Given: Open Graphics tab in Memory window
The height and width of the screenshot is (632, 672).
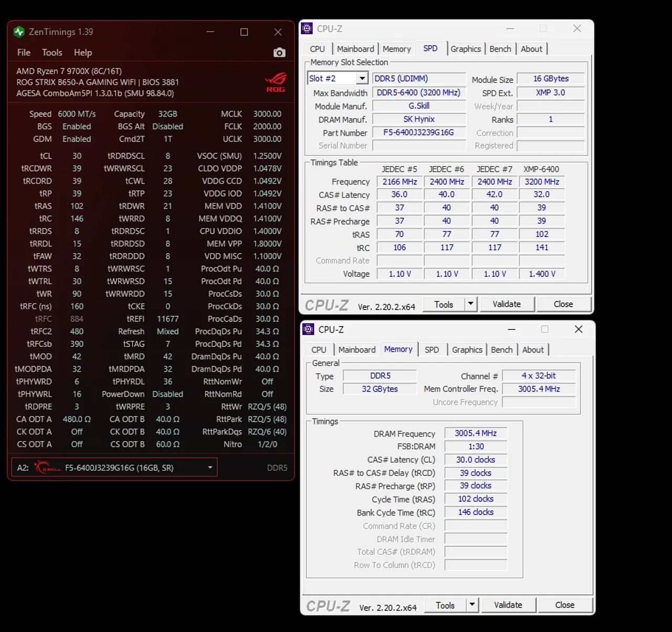Looking at the screenshot, I should 467,350.
